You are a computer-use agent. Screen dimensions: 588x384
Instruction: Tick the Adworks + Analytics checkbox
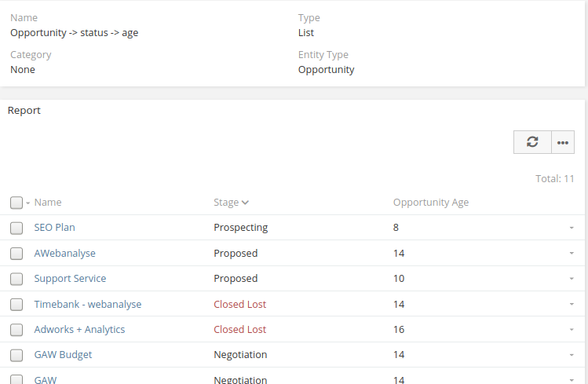pos(16,330)
